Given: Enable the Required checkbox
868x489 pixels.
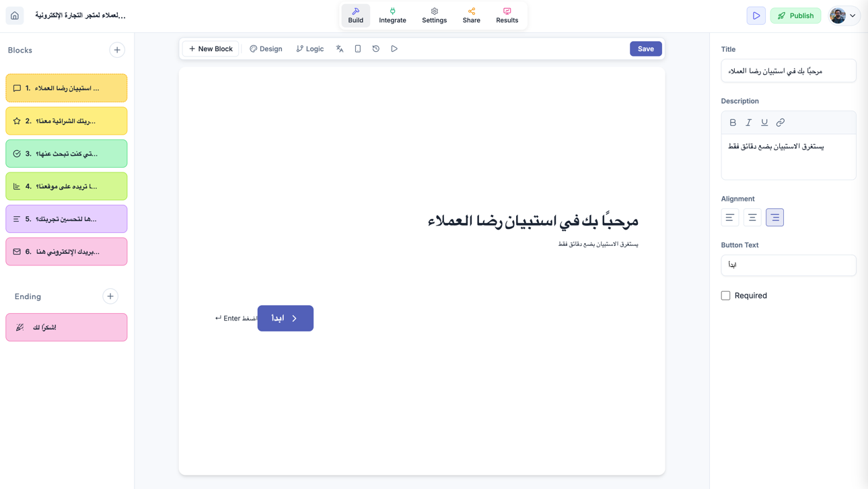Looking at the screenshot, I should tap(725, 295).
